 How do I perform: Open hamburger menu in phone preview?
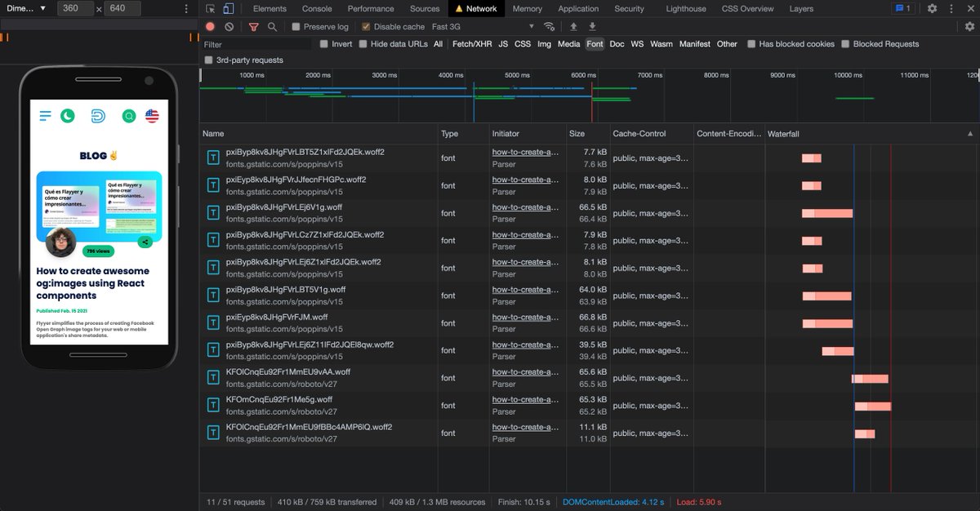(45, 116)
